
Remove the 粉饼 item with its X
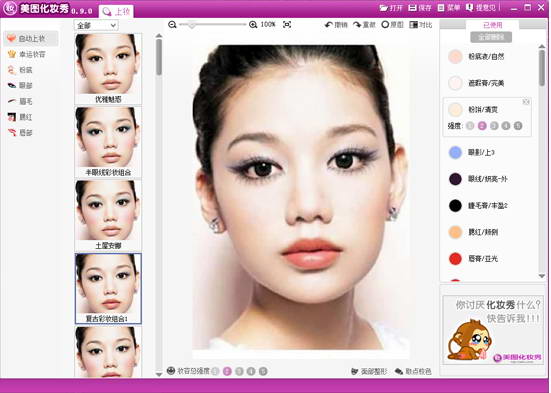point(526,102)
